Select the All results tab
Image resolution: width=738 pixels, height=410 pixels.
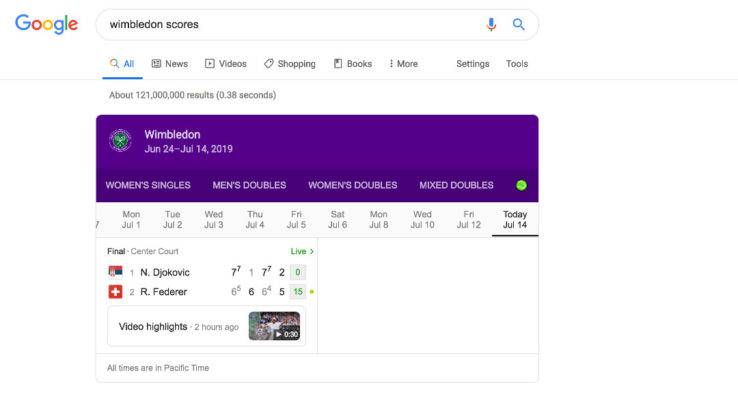pyautogui.click(x=122, y=64)
